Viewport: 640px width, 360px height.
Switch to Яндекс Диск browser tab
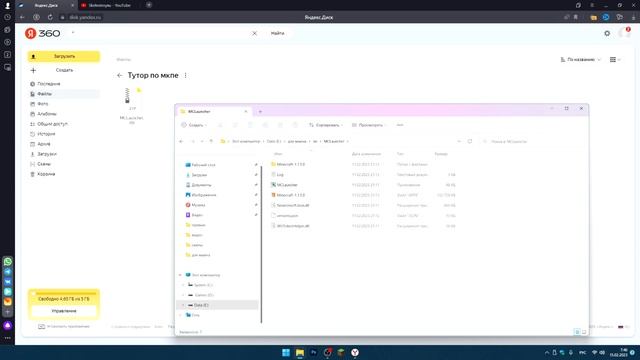(x=46, y=5)
